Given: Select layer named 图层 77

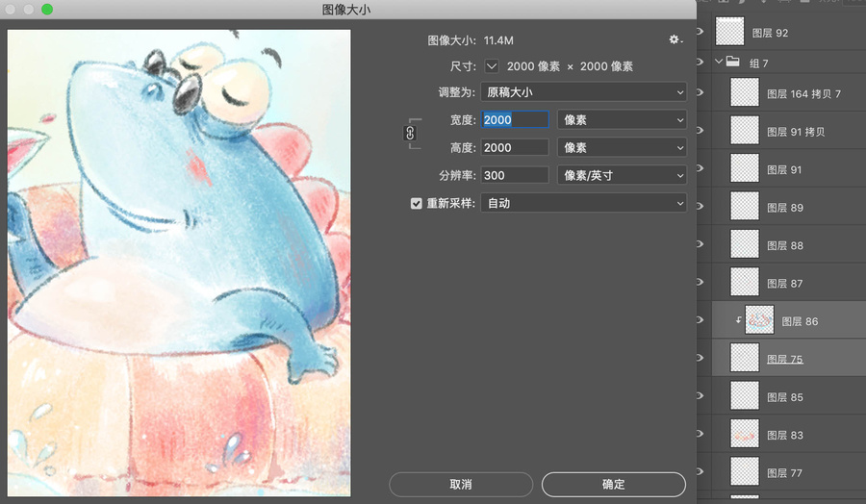Looking at the screenshot, I should click(x=784, y=473).
